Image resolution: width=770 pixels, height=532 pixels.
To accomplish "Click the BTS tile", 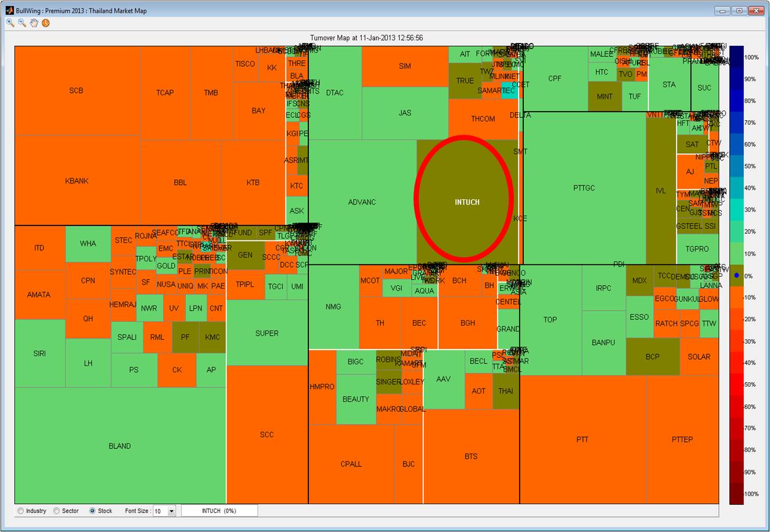I will pyautogui.click(x=471, y=456).
